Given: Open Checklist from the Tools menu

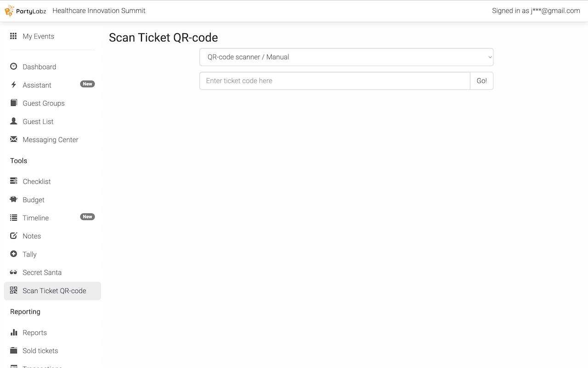Looking at the screenshot, I should click(x=37, y=182).
